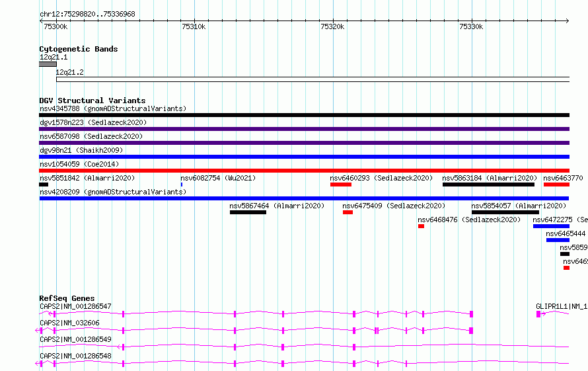Select the GLIPR1L1 first exon block
Viewport: 588px width, 371px height.
pos(538,314)
